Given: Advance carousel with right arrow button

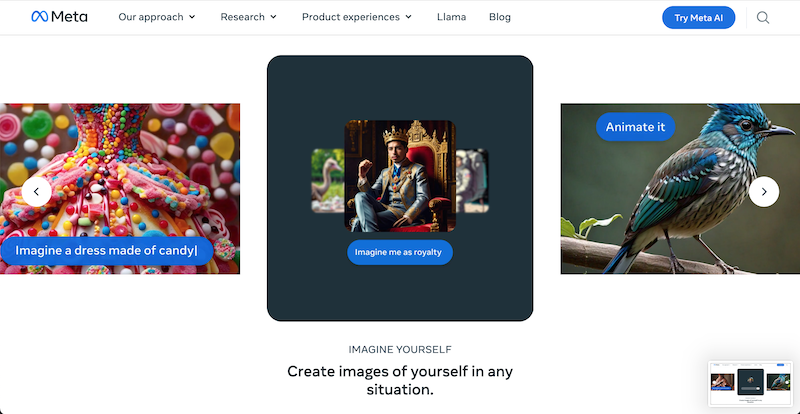Looking at the screenshot, I should tap(764, 192).
